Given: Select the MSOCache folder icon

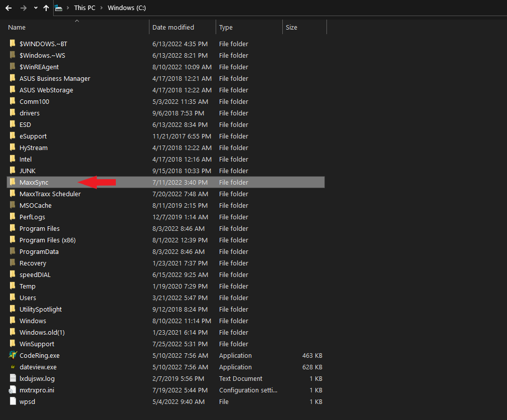Looking at the screenshot, I should point(13,205).
